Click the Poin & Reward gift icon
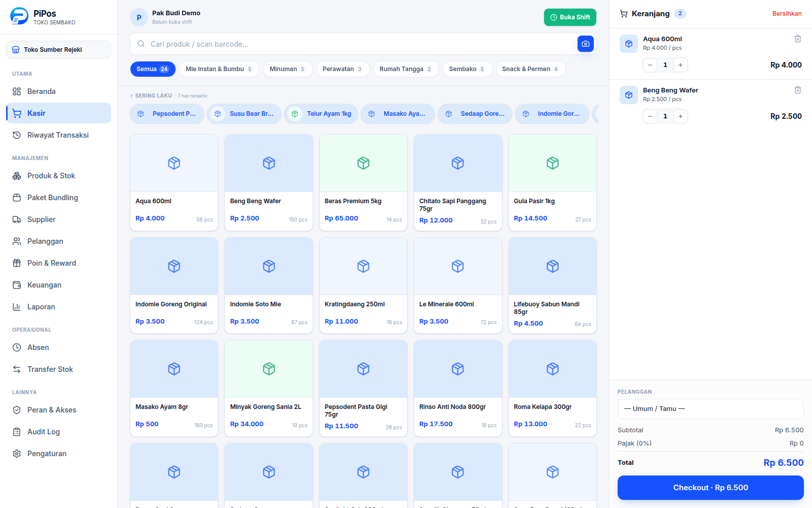This screenshot has width=812, height=508. pyautogui.click(x=17, y=263)
